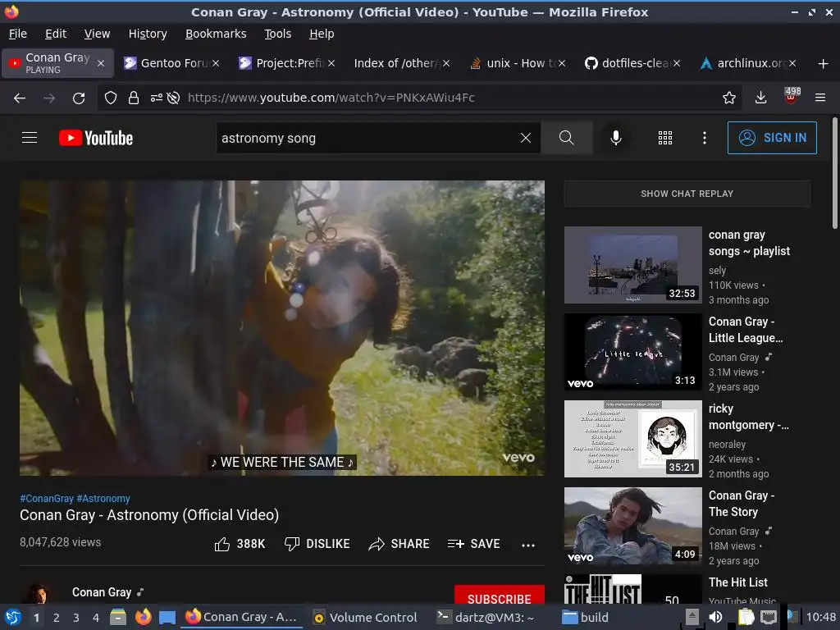Open ricky montgomery video thumbnail
Viewport: 840px width, 630px height.
632,439
